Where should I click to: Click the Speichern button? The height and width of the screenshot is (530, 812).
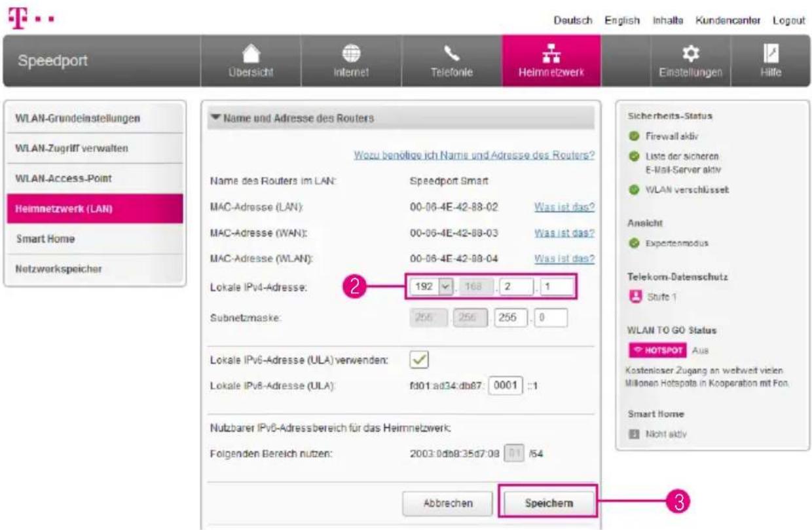548,503
